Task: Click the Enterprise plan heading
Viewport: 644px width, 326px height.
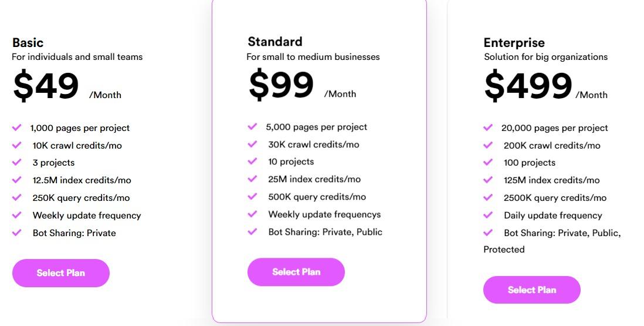Action: click(x=514, y=43)
